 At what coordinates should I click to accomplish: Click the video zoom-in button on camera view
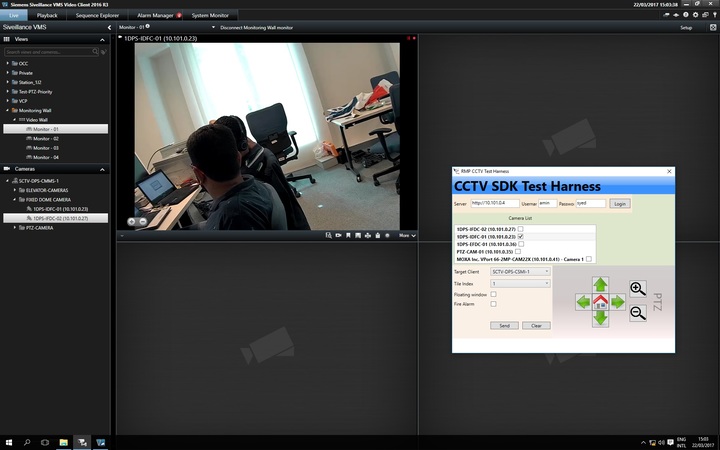(132, 220)
